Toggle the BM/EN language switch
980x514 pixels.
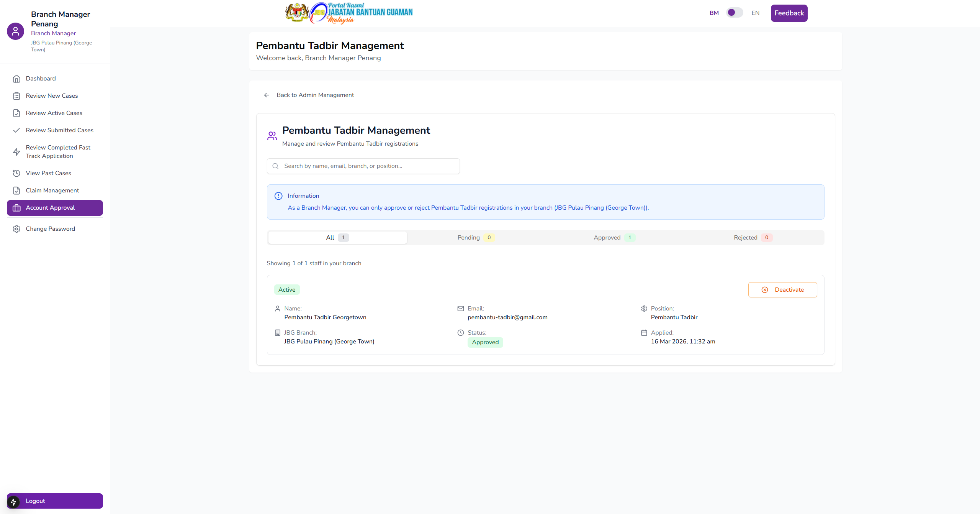[x=734, y=13]
